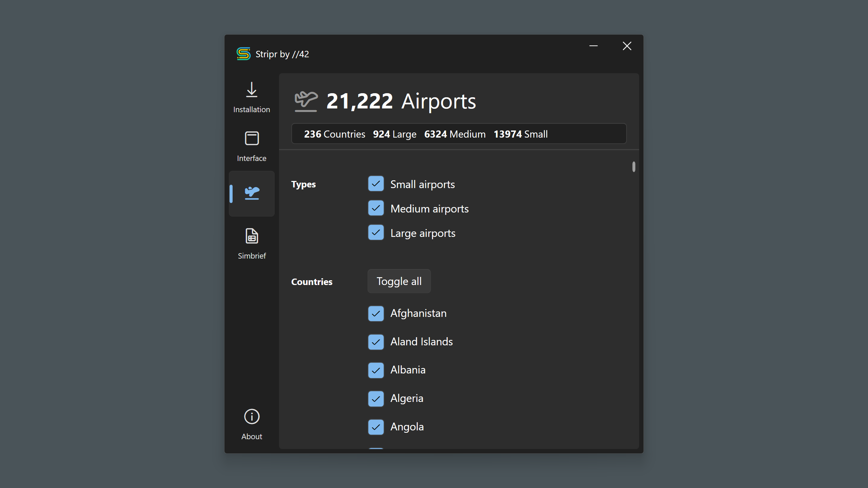
Task: Click the vertical scrollbar thumb
Action: coord(633,167)
